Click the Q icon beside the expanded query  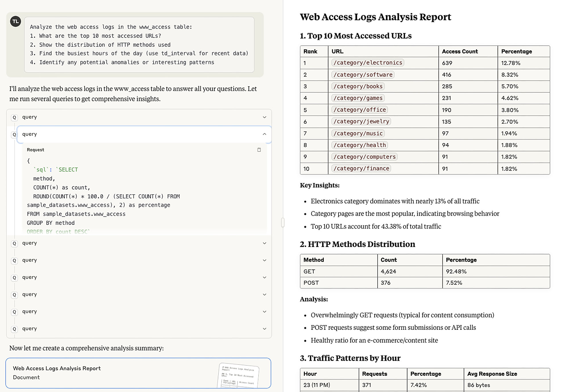coord(14,134)
